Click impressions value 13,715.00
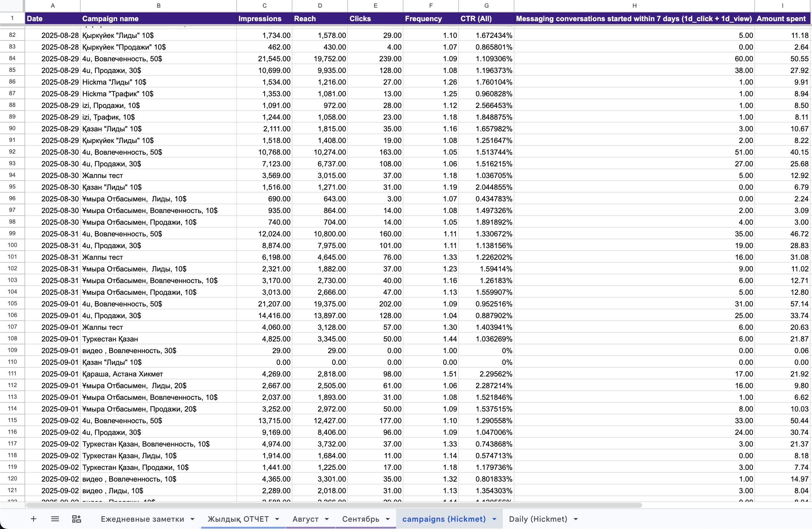 [x=264, y=421]
